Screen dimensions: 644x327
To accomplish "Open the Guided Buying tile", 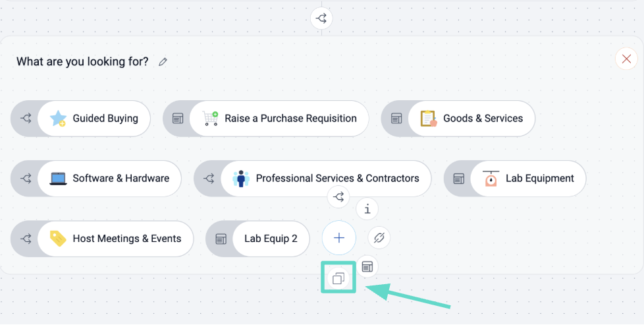I will (x=94, y=119).
